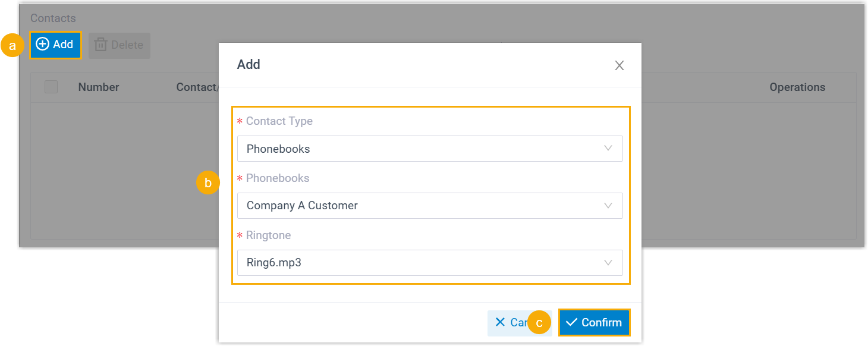Viewport: 868px width, 346px height.
Task: Close the Add dialog with X
Action: click(x=619, y=65)
